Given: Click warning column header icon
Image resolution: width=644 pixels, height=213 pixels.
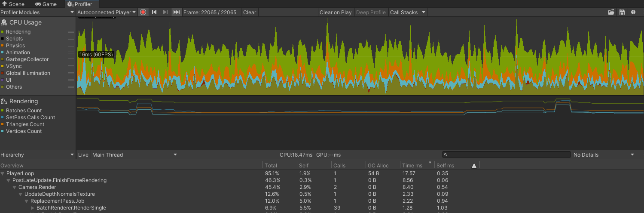Looking at the screenshot, I should 474,166.
